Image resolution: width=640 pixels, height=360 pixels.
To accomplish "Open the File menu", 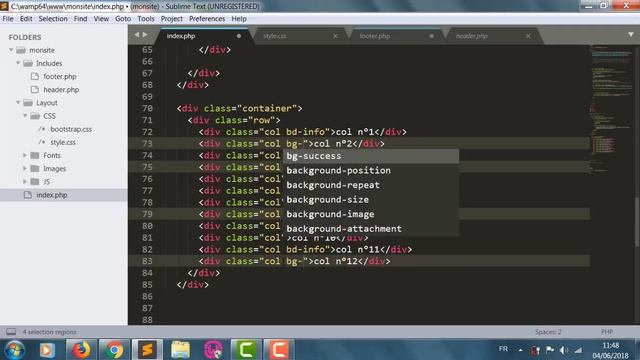I will pos(8,19).
